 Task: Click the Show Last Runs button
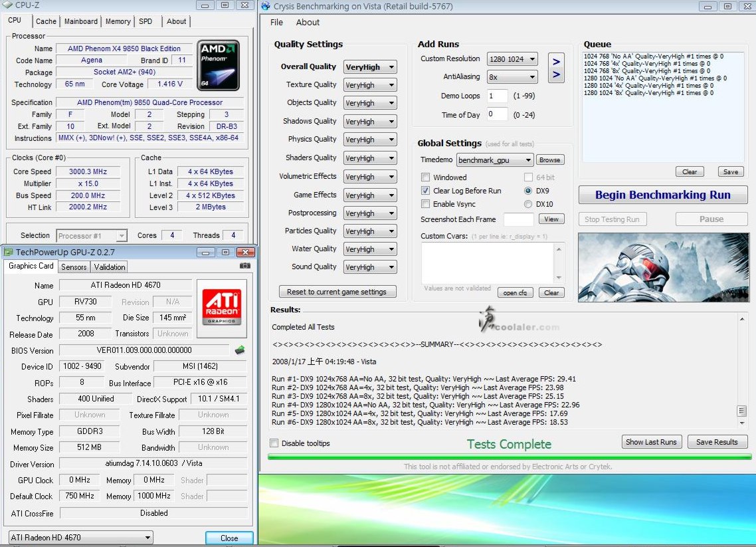[x=652, y=442]
